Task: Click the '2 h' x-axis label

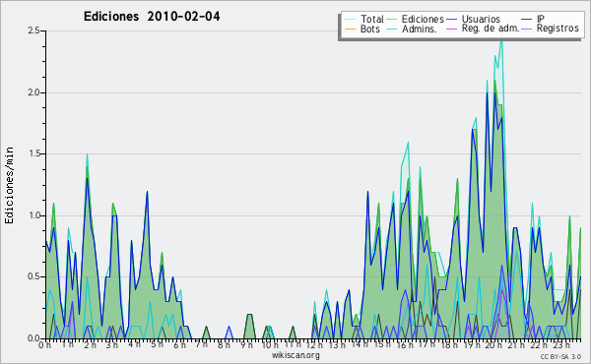Action: pyautogui.click(x=90, y=344)
